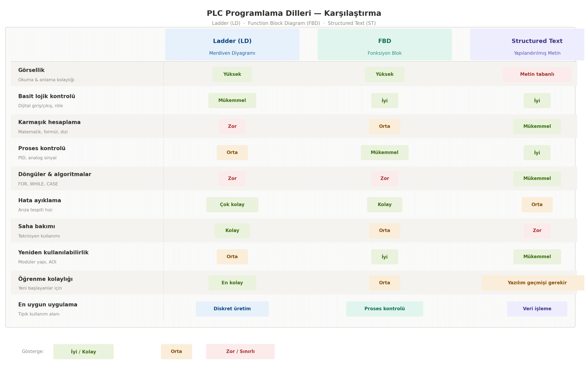Click FBD's 'Mükemmel' badge for Proses kontrolü
The image size is (588, 369).
coord(384,152)
